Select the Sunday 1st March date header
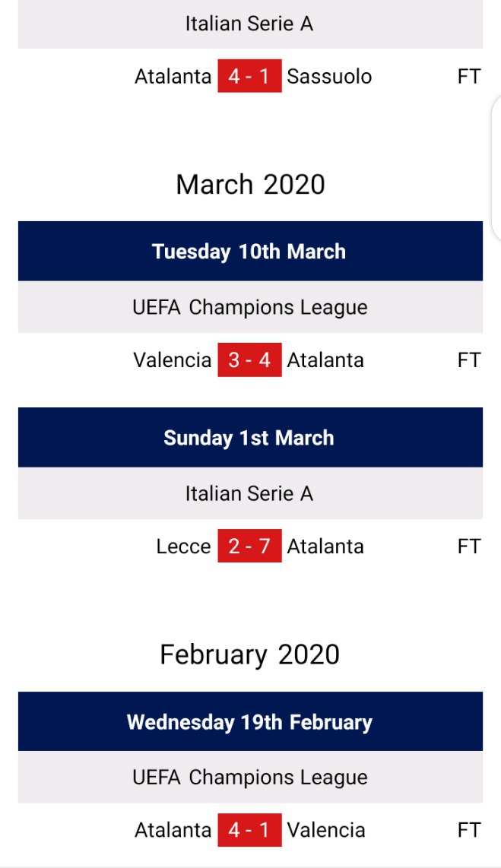The image size is (501, 868). 250,437
